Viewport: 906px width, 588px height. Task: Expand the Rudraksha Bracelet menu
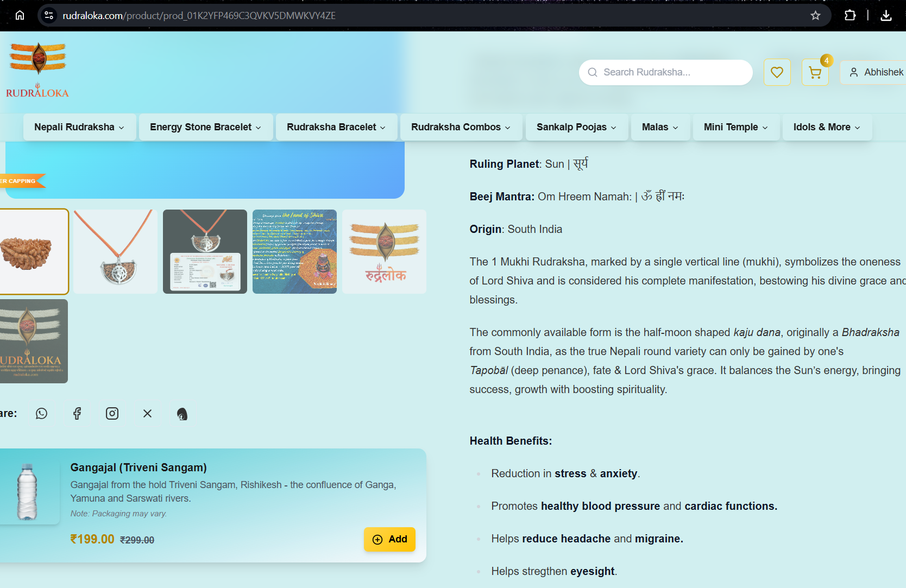click(336, 127)
